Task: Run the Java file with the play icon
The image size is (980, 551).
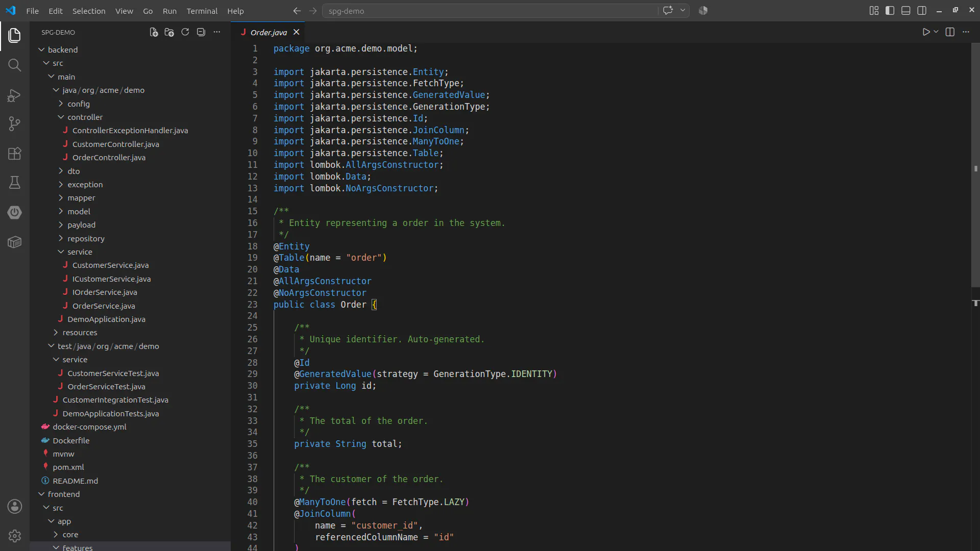Action: tap(926, 32)
